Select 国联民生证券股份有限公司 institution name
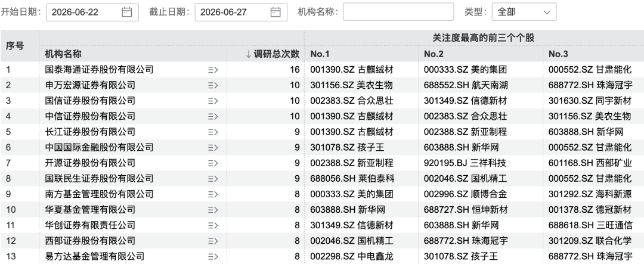Screen dimensions: 644x264 [99, 179]
